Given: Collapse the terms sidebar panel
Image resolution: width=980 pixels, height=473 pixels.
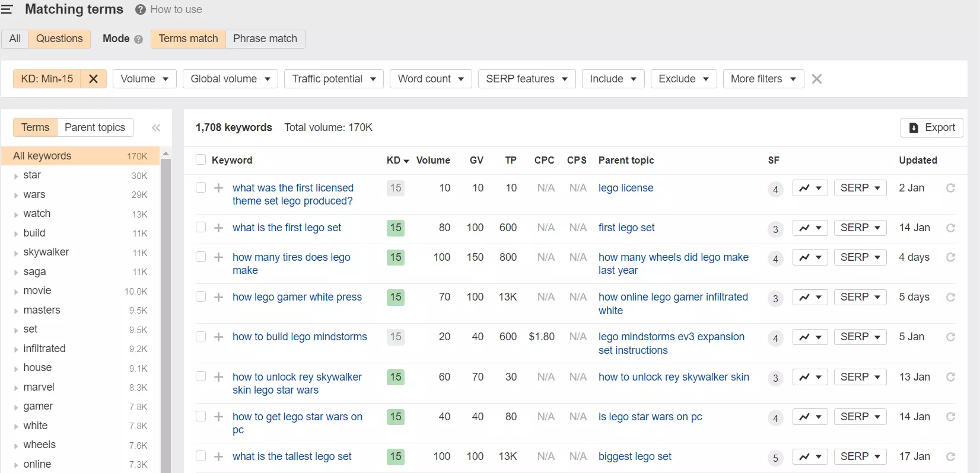Looking at the screenshot, I should 156,127.
